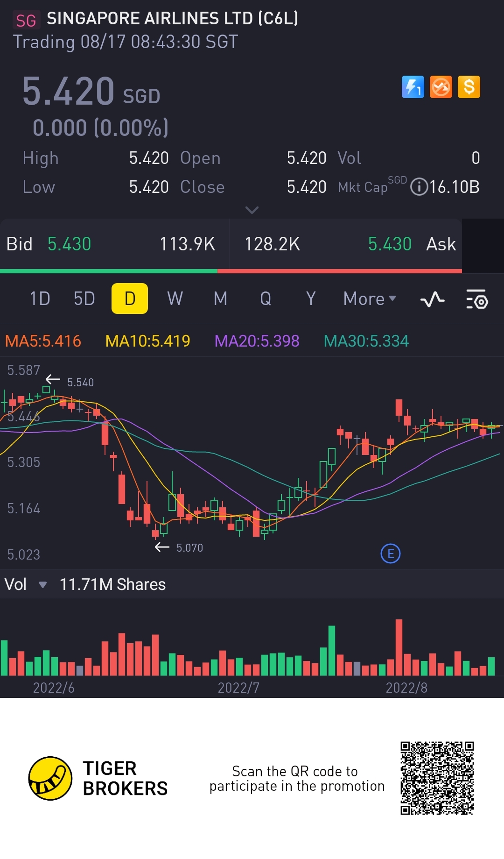The width and height of the screenshot is (504, 859).
Task: Select the monthly M timeframe
Action: pyautogui.click(x=220, y=299)
